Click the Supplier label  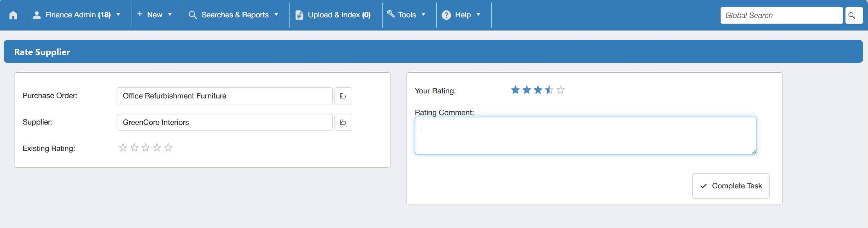37,122
